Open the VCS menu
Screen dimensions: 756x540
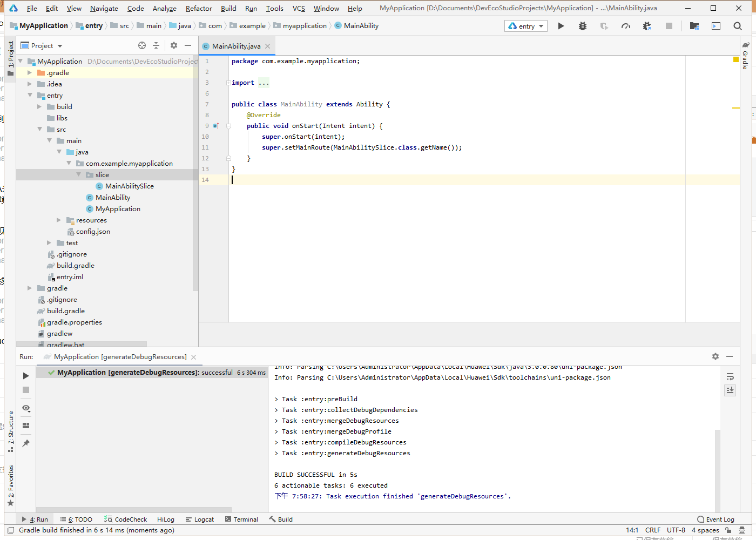(x=299, y=8)
